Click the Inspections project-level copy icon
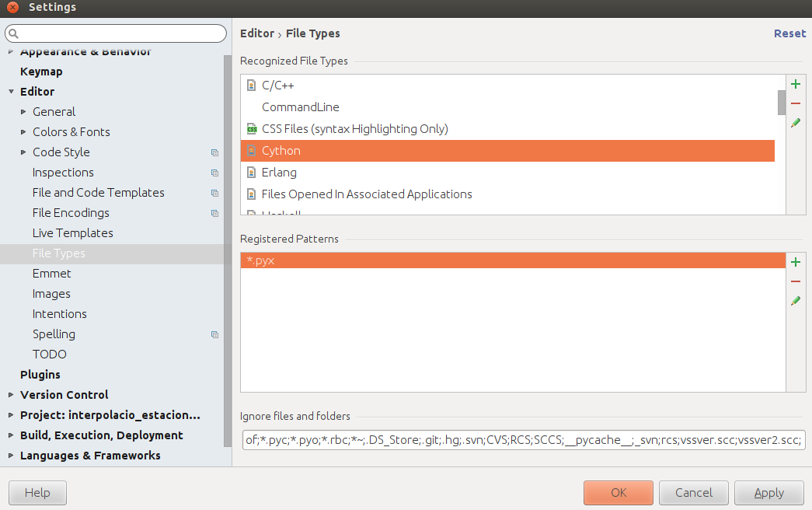The image size is (812, 510). point(214,173)
